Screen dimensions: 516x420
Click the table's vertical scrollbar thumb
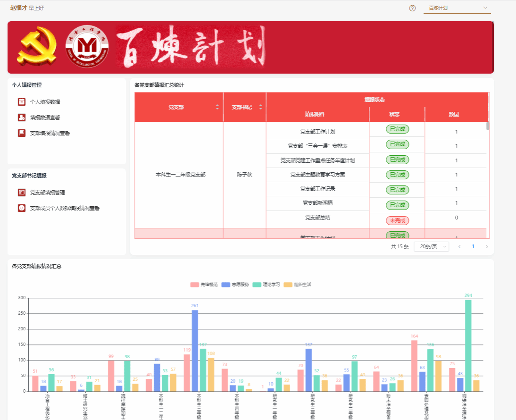(488, 126)
